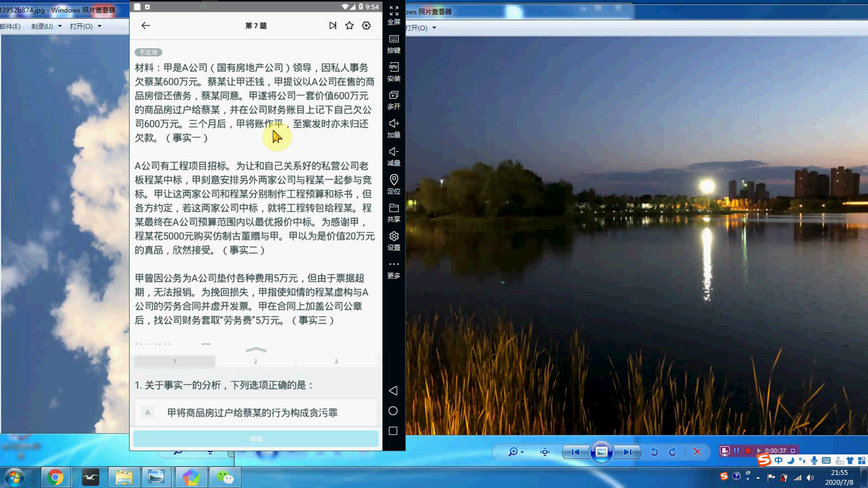Pause the screen recording
The height and width of the screenshot is (488, 868).
pyautogui.click(x=736, y=451)
